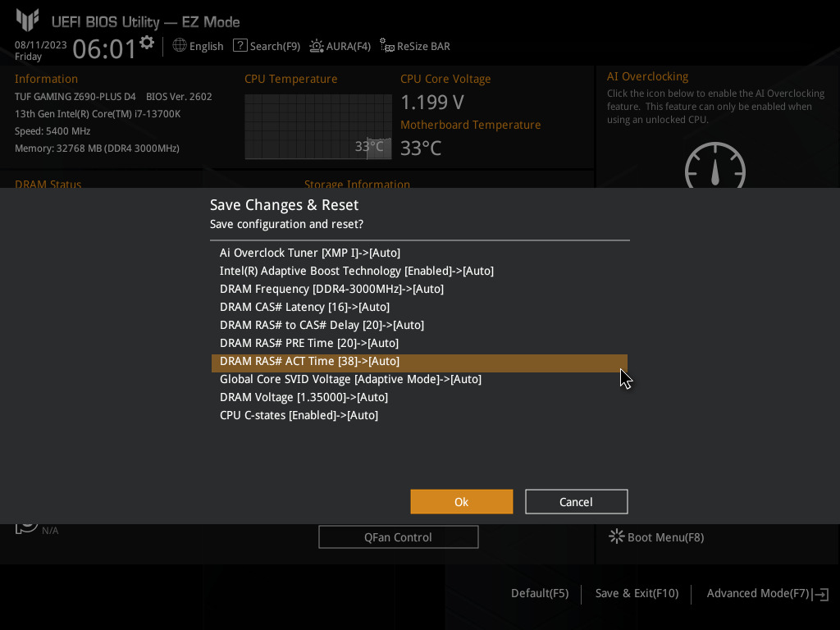Click Cancel in the save dialog

577,502
